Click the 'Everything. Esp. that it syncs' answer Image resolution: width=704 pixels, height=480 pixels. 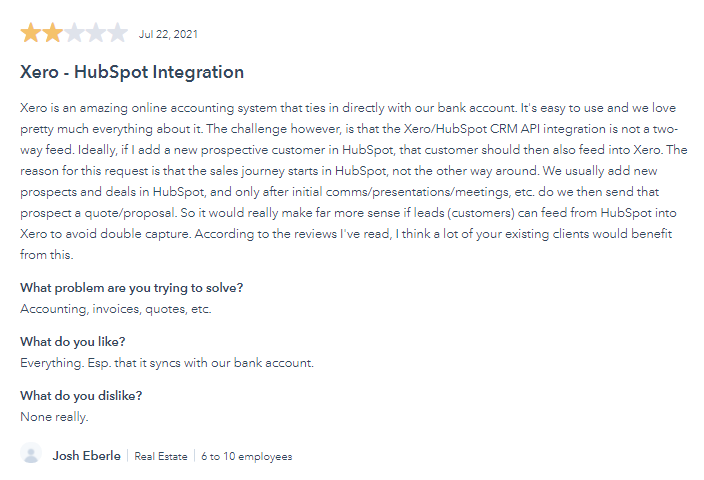click(x=167, y=363)
